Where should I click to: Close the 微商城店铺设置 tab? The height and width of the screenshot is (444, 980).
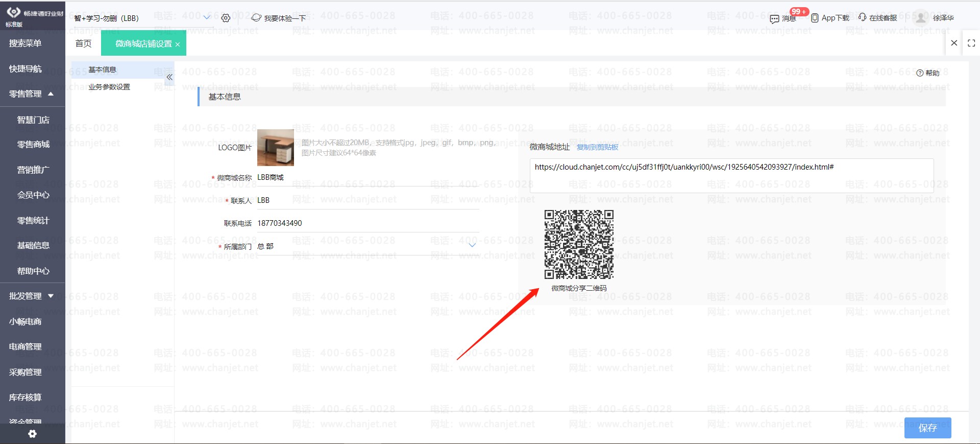point(178,44)
